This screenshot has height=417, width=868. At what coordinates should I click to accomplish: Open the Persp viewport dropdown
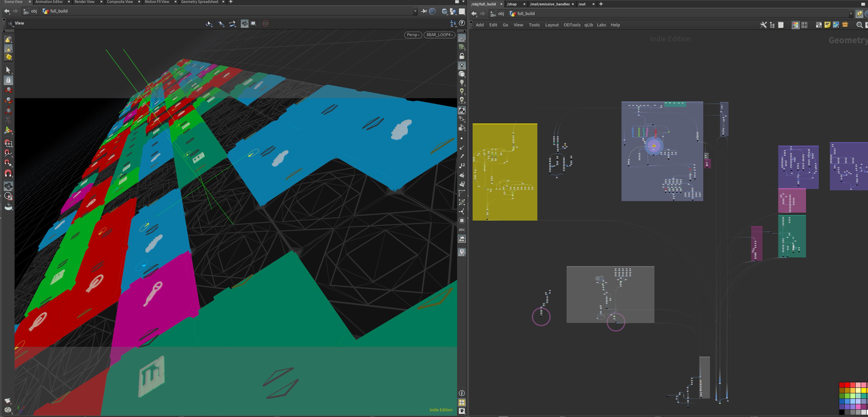pyautogui.click(x=413, y=35)
